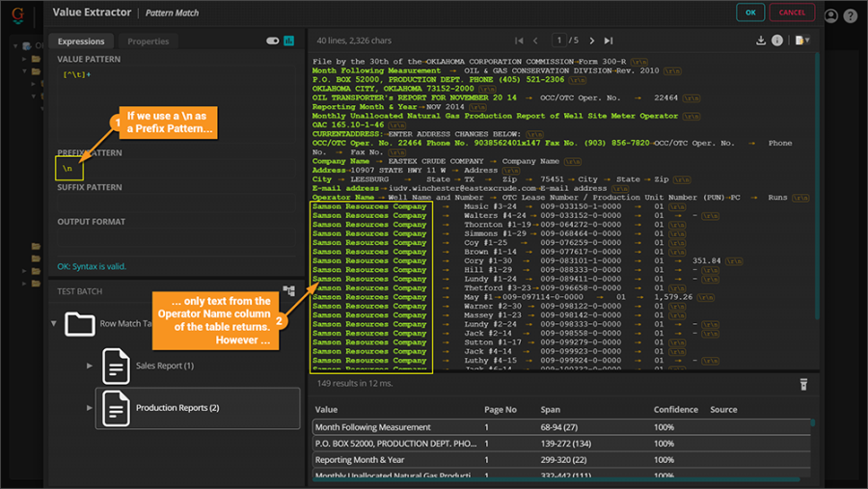Toggle the teal chart button

pyautogui.click(x=288, y=41)
